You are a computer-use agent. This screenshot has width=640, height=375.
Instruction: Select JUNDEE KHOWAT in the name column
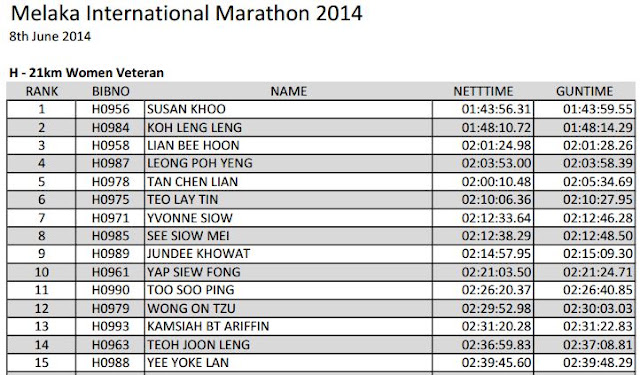198,254
